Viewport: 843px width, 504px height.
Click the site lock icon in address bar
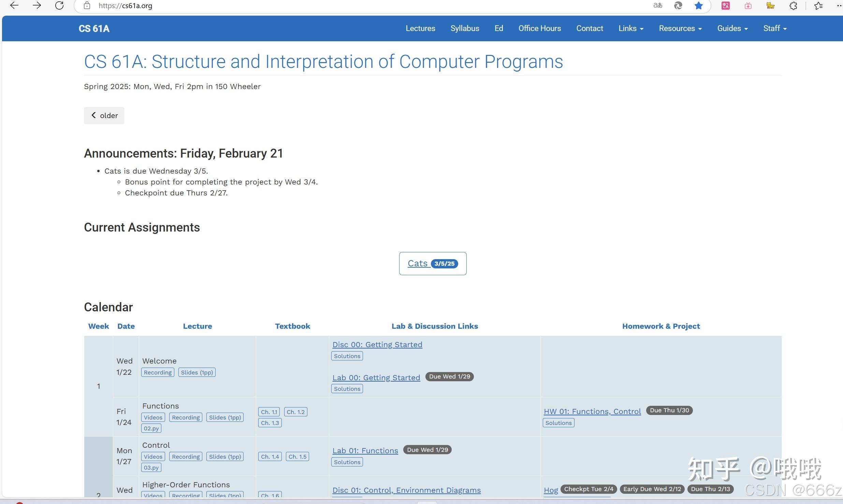87,5
